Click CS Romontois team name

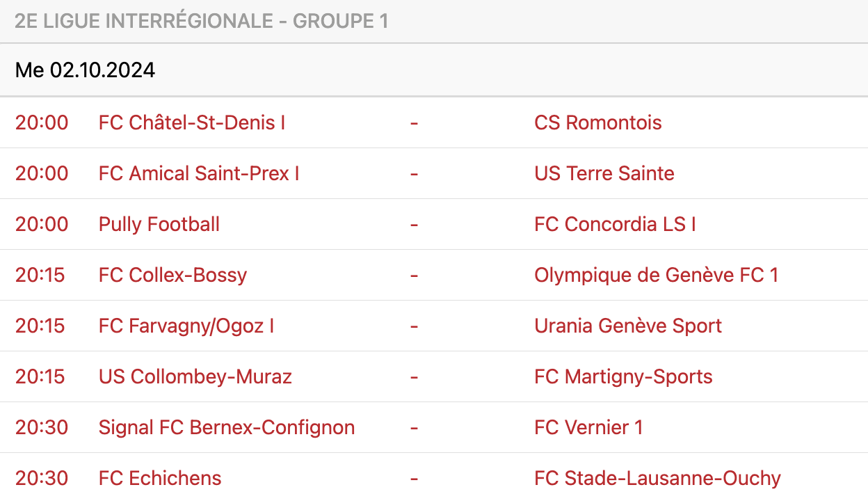click(597, 122)
